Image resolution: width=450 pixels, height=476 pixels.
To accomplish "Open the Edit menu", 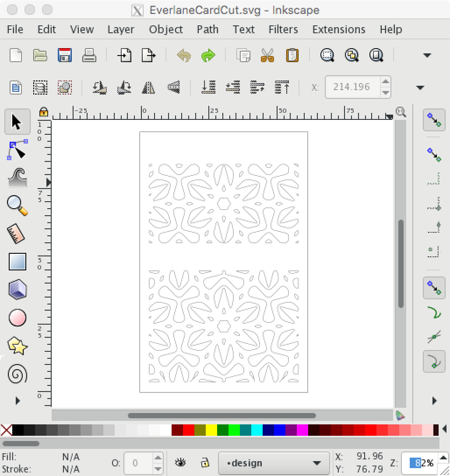I will click(47, 29).
